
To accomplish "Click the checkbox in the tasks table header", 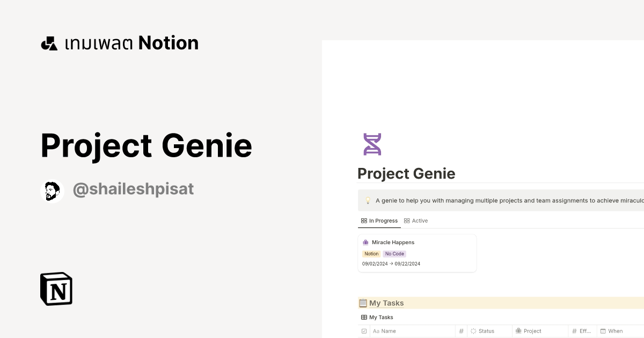I will (x=364, y=331).
